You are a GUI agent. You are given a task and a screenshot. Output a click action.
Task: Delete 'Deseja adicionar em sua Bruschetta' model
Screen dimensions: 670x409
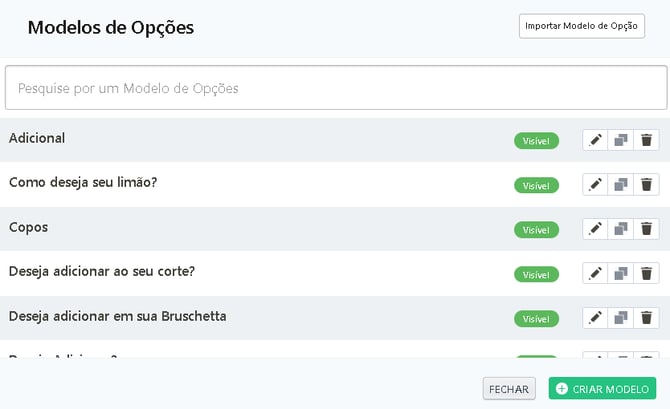[x=647, y=318]
